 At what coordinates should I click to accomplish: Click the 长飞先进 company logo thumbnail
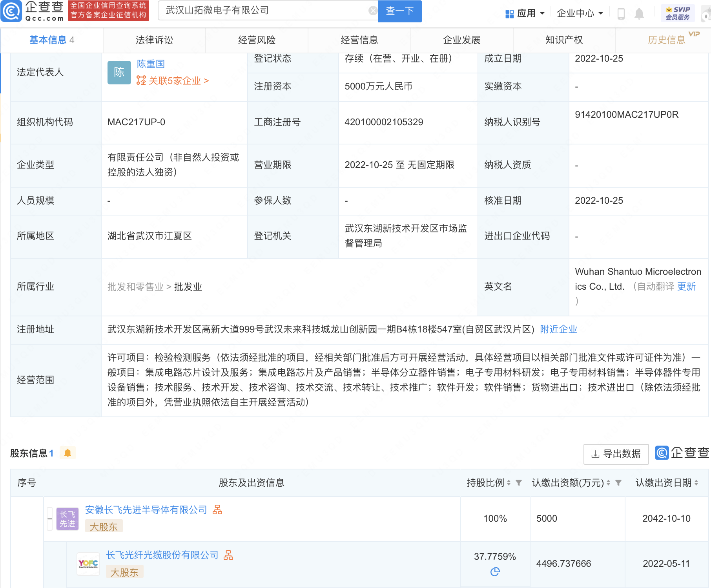67,519
